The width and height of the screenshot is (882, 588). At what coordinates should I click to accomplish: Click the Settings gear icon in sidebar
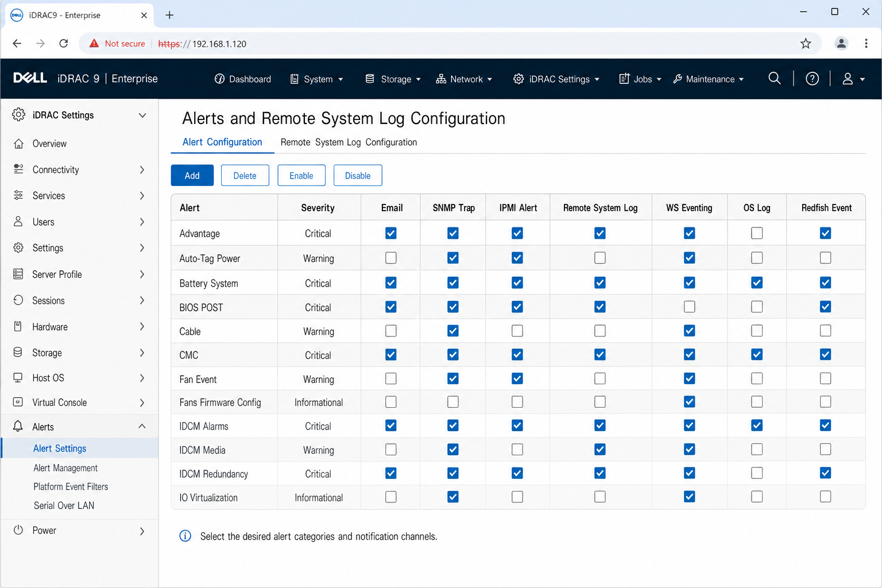tap(18, 247)
